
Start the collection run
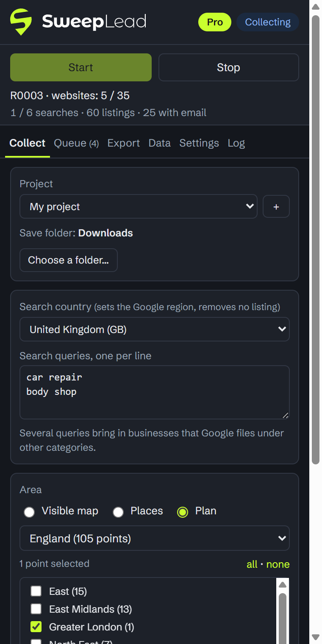tap(81, 67)
